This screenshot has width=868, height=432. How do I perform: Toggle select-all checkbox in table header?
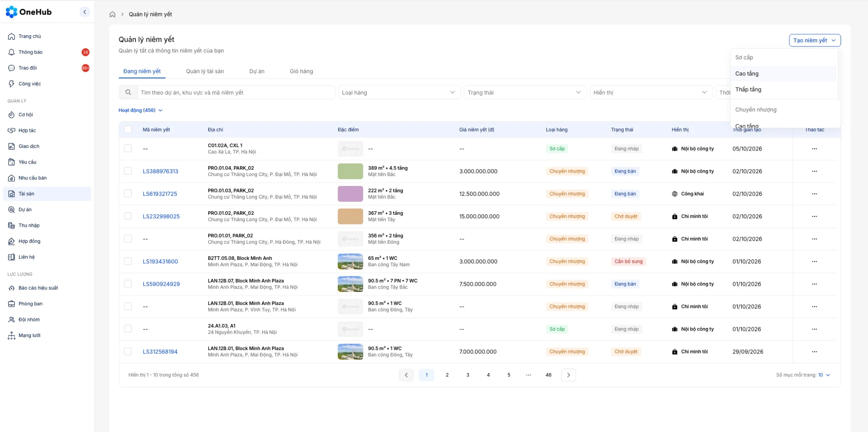[128, 129]
